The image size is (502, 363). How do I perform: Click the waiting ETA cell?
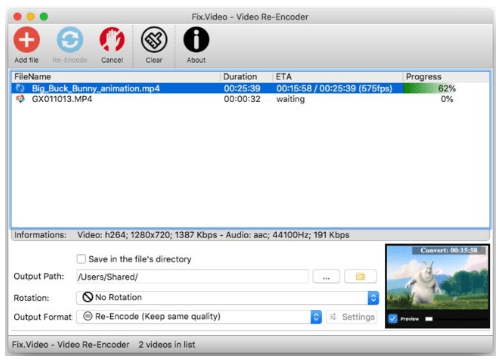coord(290,99)
